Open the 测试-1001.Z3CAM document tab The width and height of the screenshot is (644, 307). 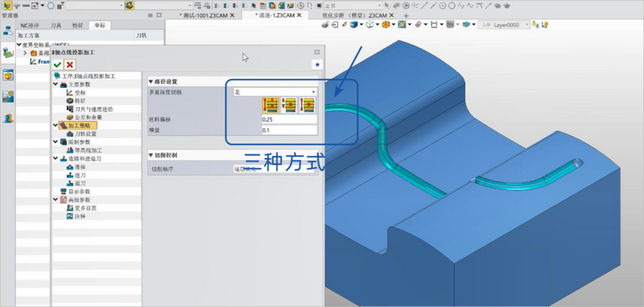tap(204, 15)
